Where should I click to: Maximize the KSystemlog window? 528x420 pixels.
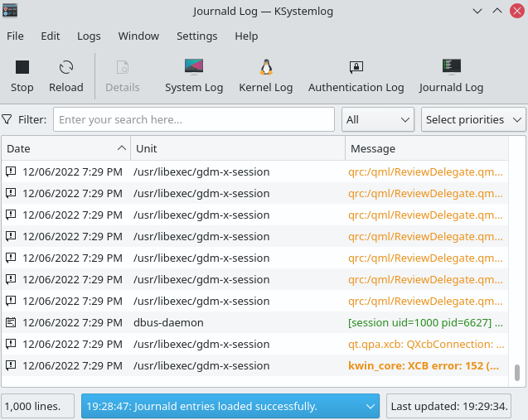tap(497, 11)
